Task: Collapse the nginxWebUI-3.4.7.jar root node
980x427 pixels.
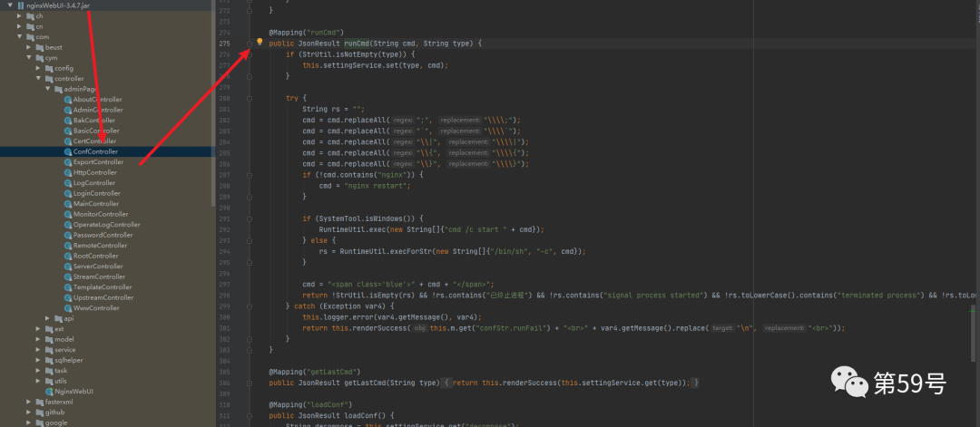Action: coord(11,5)
